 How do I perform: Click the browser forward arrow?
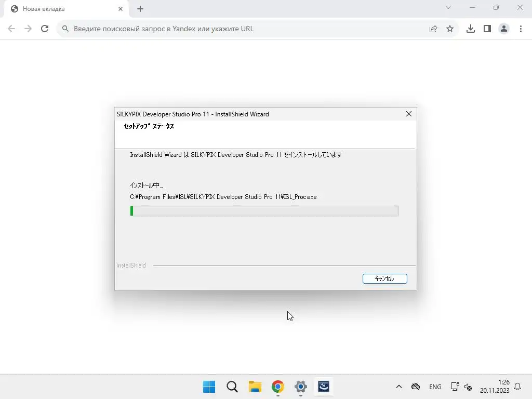coord(28,29)
